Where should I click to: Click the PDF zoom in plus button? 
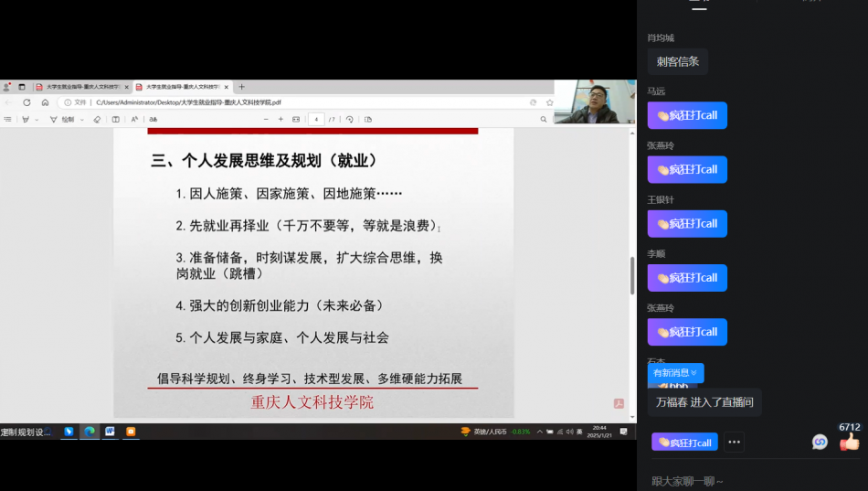[281, 120]
